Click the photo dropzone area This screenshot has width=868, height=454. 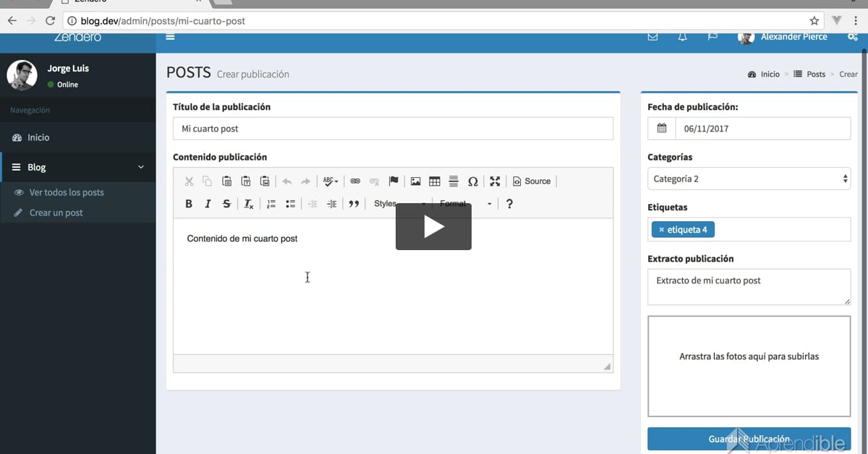pyautogui.click(x=749, y=366)
